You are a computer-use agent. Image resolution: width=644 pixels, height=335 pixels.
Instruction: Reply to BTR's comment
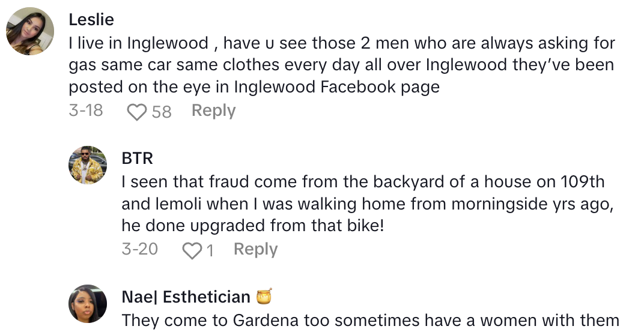[255, 250]
